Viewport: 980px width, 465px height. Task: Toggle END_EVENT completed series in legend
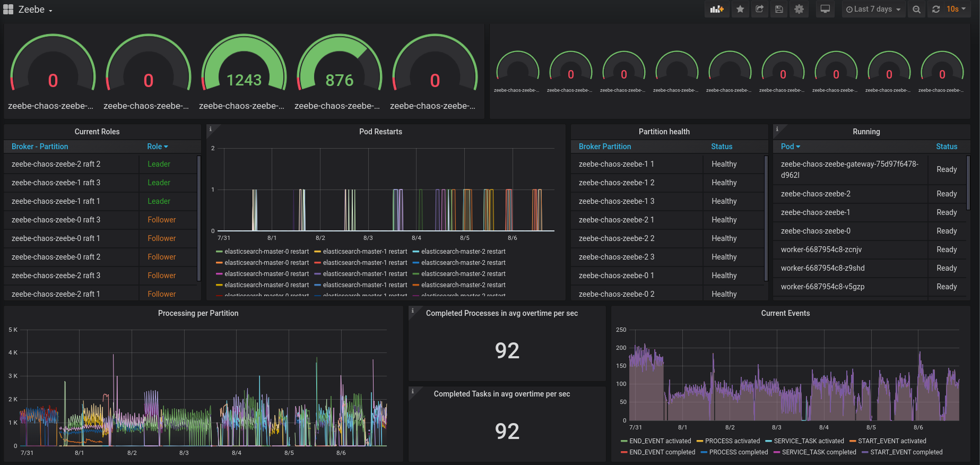[x=662, y=452]
